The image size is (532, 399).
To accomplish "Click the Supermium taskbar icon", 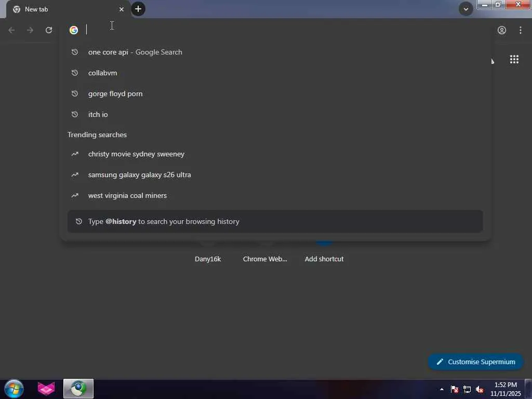I will click(x=78, y=389).
